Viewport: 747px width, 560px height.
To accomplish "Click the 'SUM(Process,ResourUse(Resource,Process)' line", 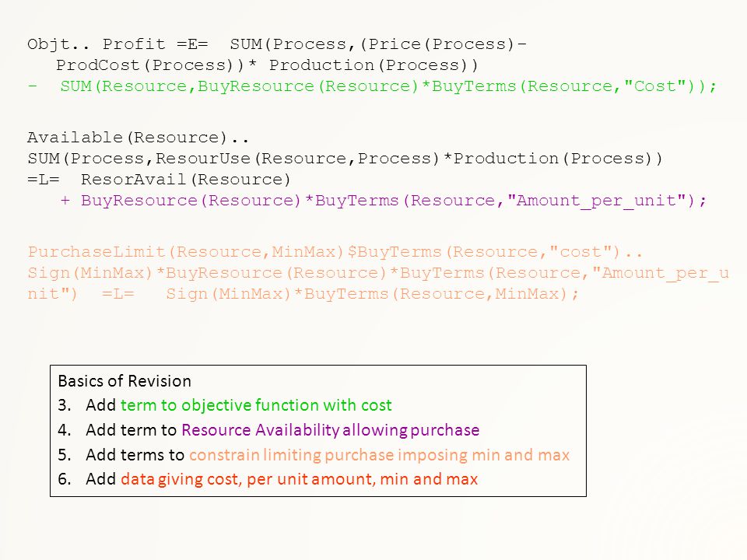I will (345, 159).
